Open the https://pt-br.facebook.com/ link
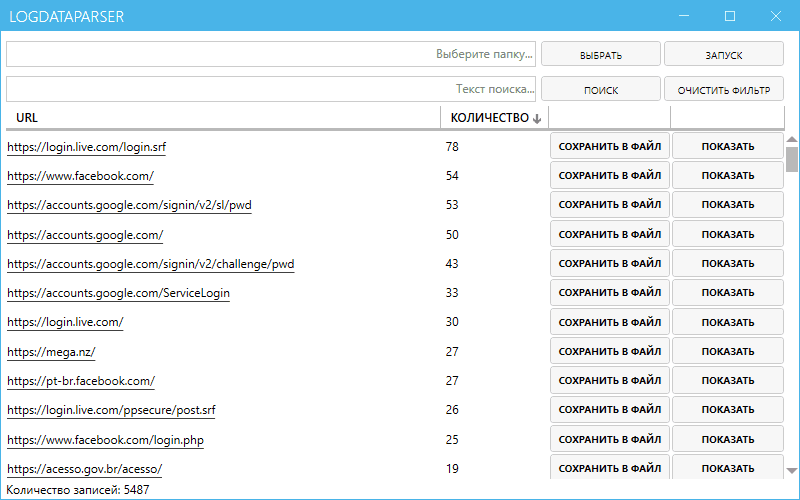The width and height of the screenshot is (800, 500). pos(81,381)
